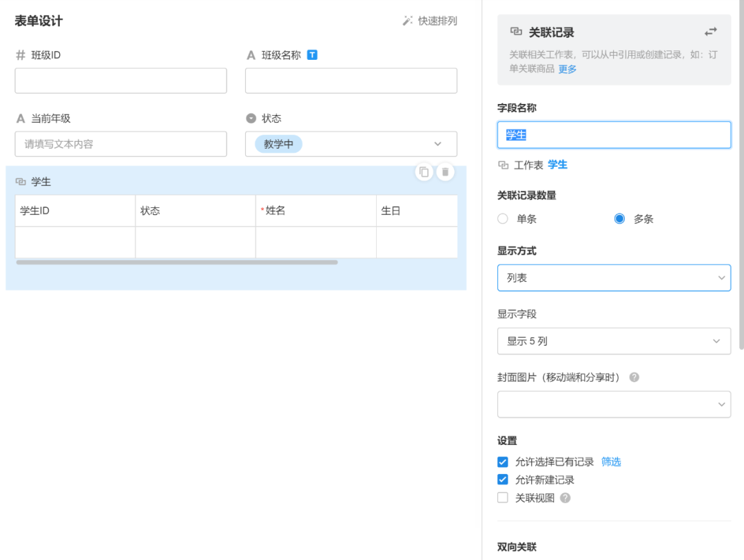The height and width of the screenshot is (560, 744).
Task: Select the 单条 radio option
Action: [503, 218]
